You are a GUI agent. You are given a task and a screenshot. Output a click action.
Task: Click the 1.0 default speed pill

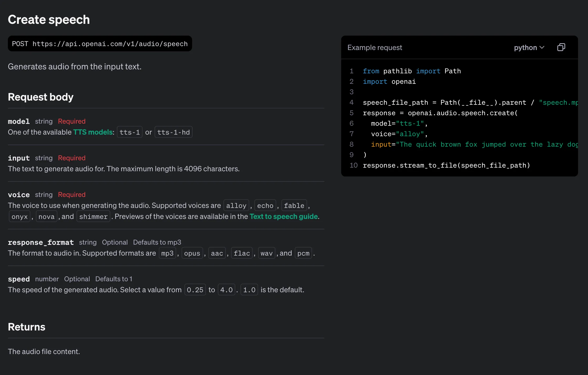point(249,290)
